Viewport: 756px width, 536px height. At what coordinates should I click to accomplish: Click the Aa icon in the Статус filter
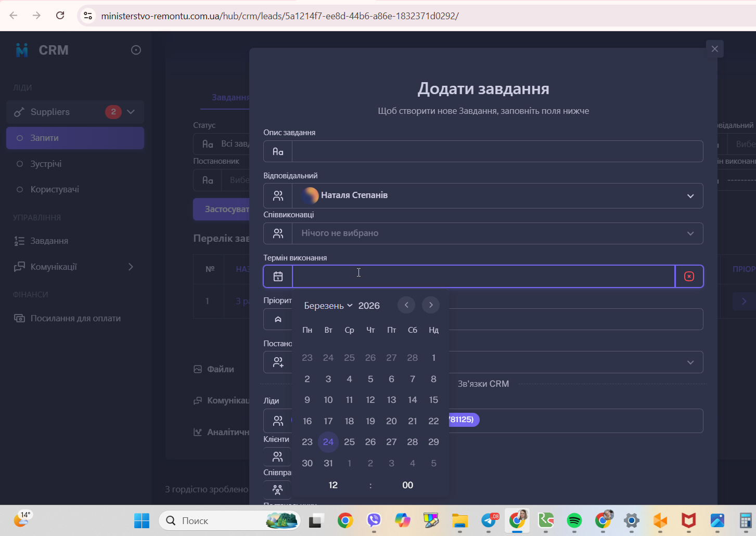208,143
